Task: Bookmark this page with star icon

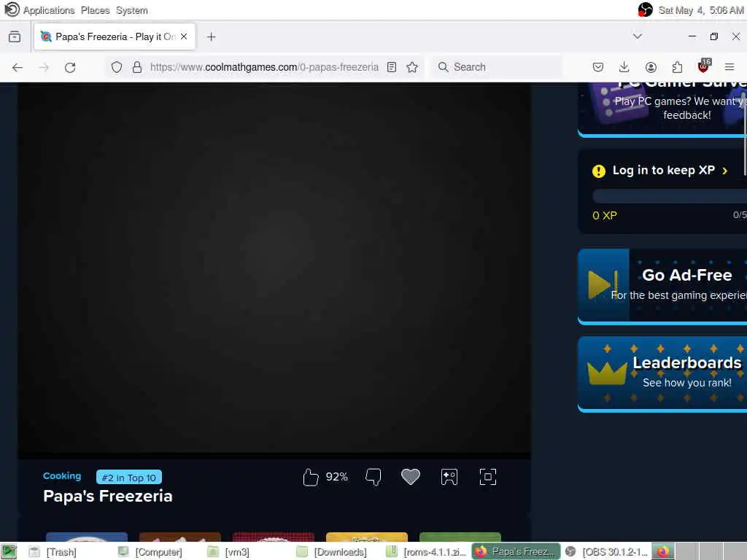Action: pos(413,67)
